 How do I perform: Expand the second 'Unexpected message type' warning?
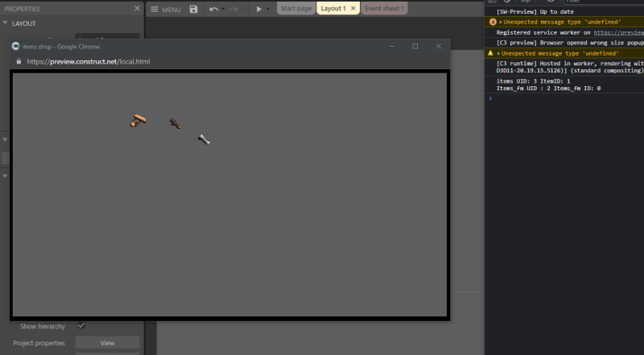(x=498, y=53)
